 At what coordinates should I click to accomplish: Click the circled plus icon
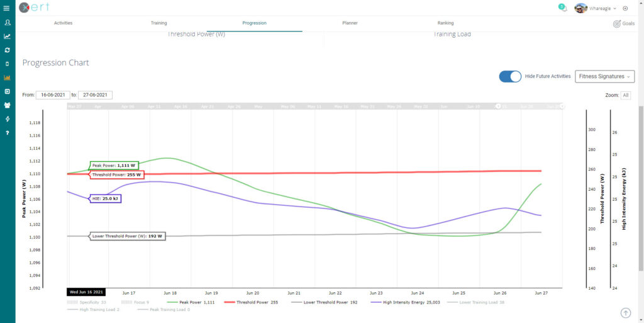coord(625,8)
